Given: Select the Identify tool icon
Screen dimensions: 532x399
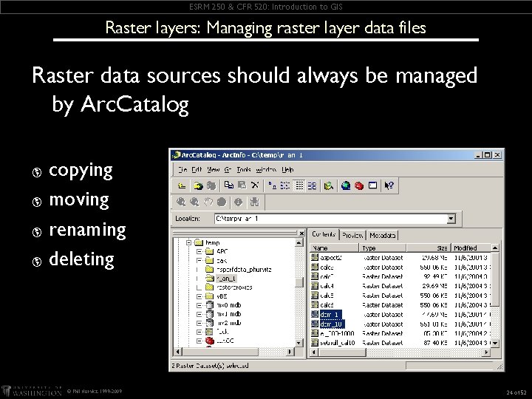Looking at the screenshot, I should (x=239, y=202).
